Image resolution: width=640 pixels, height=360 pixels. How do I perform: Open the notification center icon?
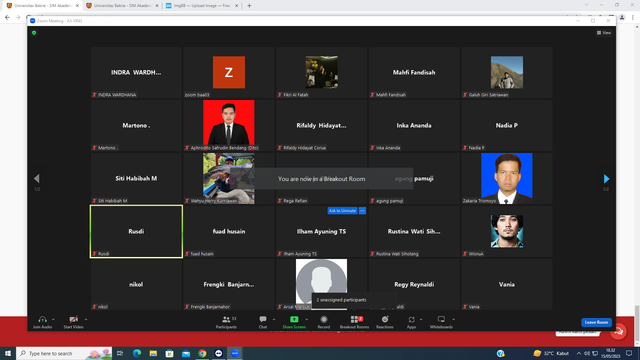click(629, 353)
